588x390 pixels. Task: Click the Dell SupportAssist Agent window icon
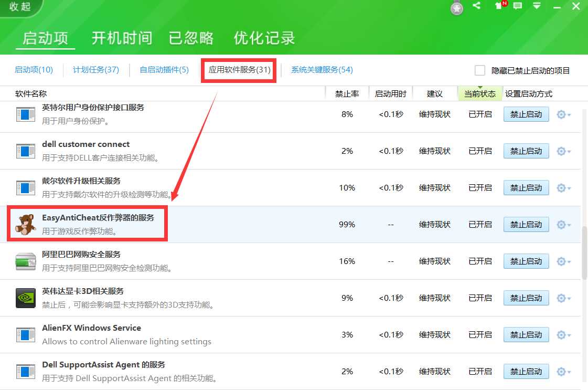26,372
